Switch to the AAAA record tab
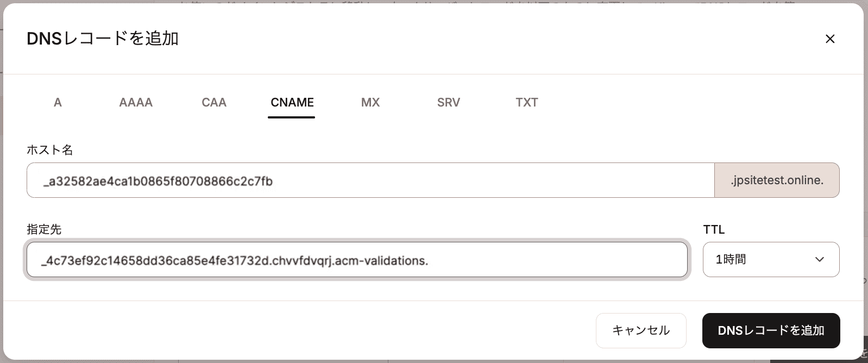The image size is (868, 363). (x=135, y=102)
